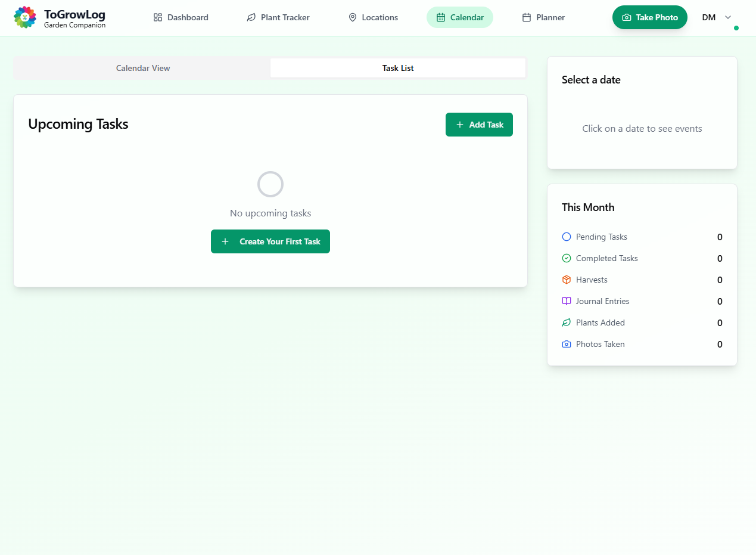Go to Plant Tracker
The image size is (756, 555).
(278, 17)
